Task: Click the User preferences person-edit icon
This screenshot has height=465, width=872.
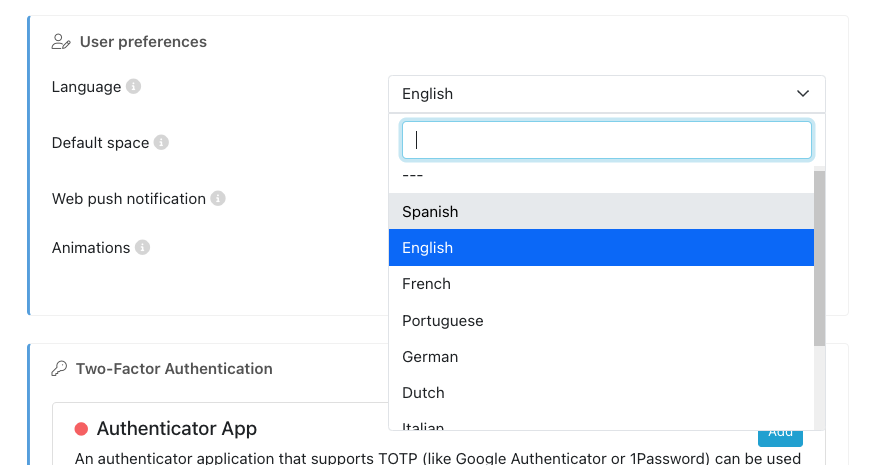Action: tap(61, 42)
